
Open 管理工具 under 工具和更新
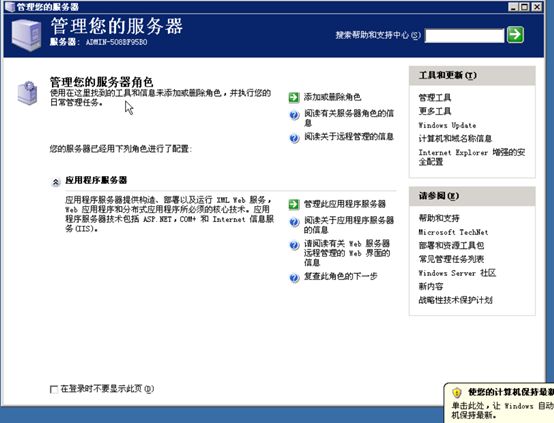coord(435,98)
